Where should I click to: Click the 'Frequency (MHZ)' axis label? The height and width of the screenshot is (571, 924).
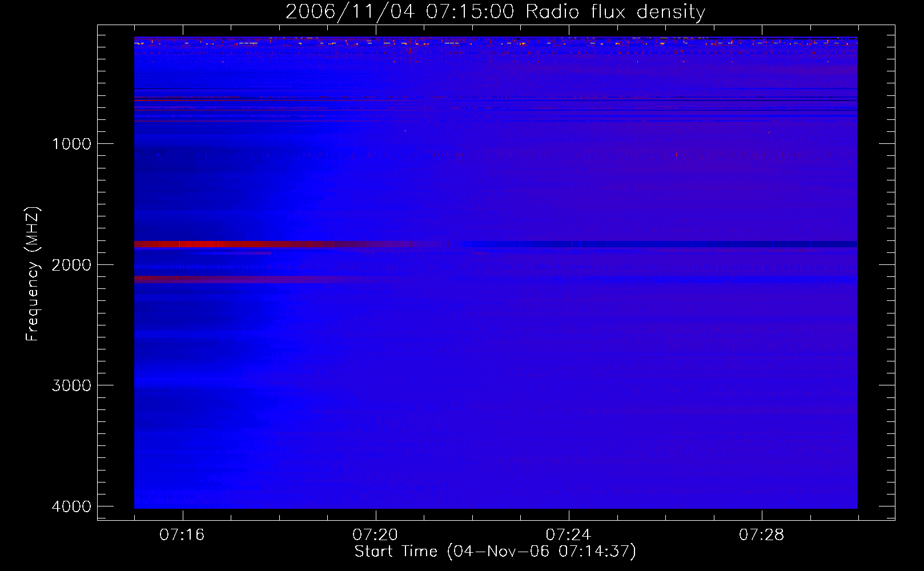(x=32, y=274)
